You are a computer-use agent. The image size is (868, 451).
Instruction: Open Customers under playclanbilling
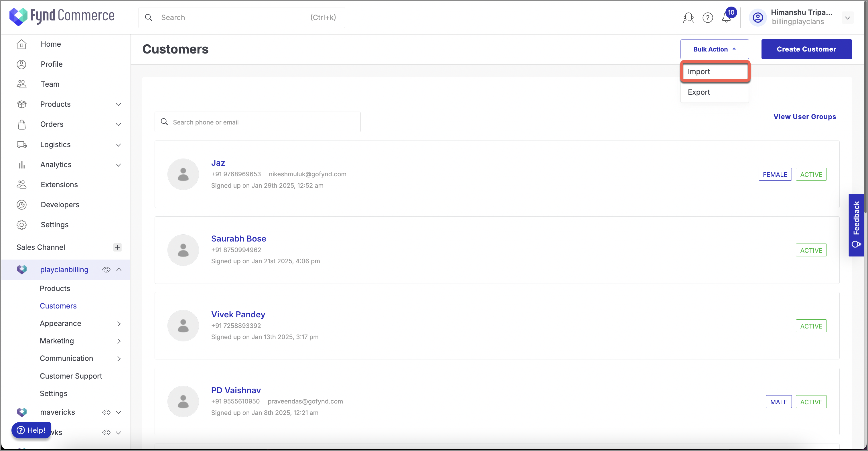click(x=58, y=306)
